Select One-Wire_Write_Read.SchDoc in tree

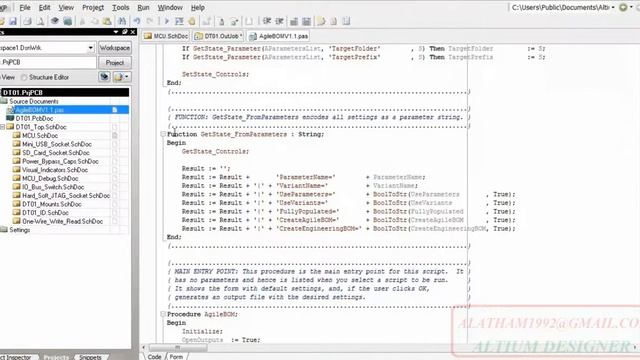click(62, 221)
